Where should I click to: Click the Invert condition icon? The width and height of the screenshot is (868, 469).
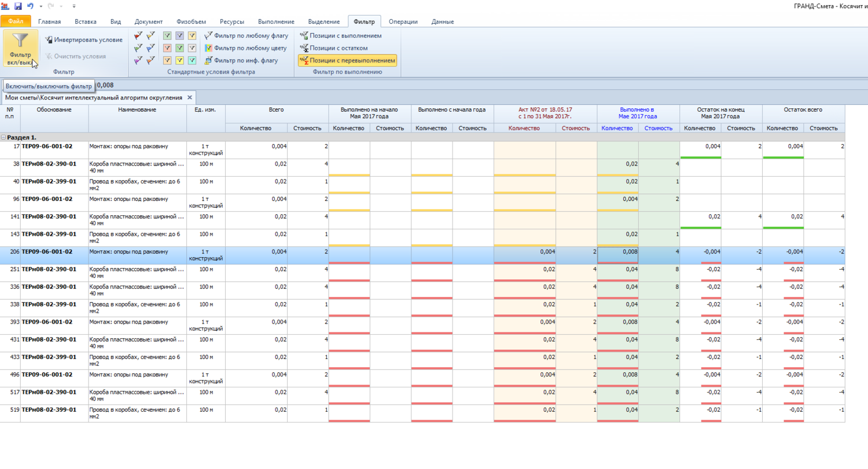tap(49, 40)
